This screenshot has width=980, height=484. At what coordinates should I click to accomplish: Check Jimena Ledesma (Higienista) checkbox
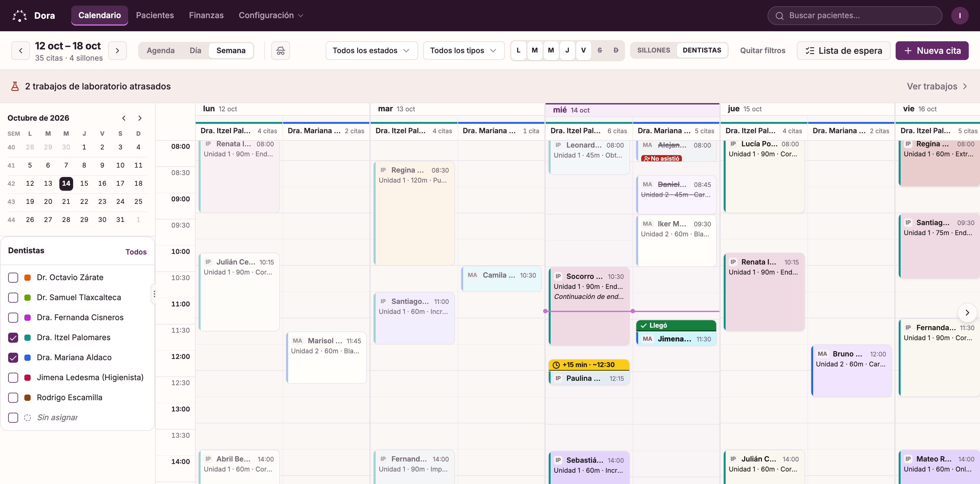tap(13, 377)
